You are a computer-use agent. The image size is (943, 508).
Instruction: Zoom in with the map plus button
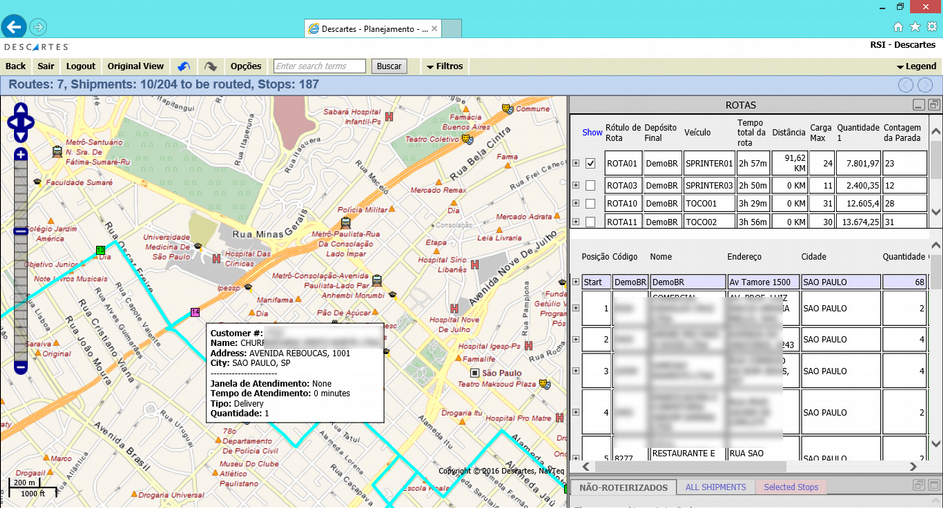pos(20,155)
